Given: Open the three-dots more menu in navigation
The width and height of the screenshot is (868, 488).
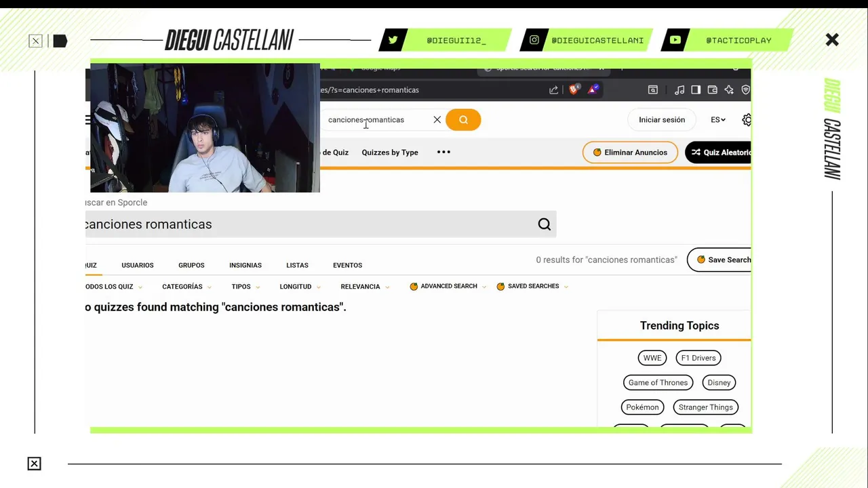Looking at the screenshot, I should coord(443,152).
